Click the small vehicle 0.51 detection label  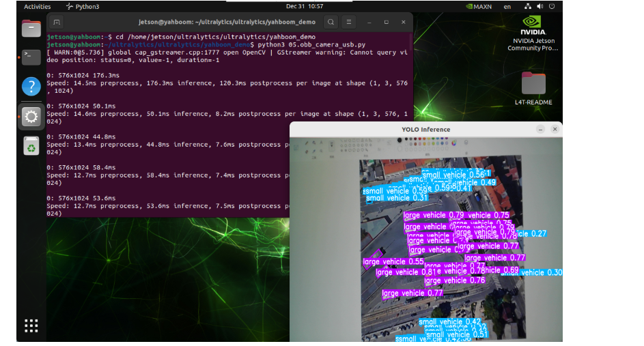(x=456, y=334)
